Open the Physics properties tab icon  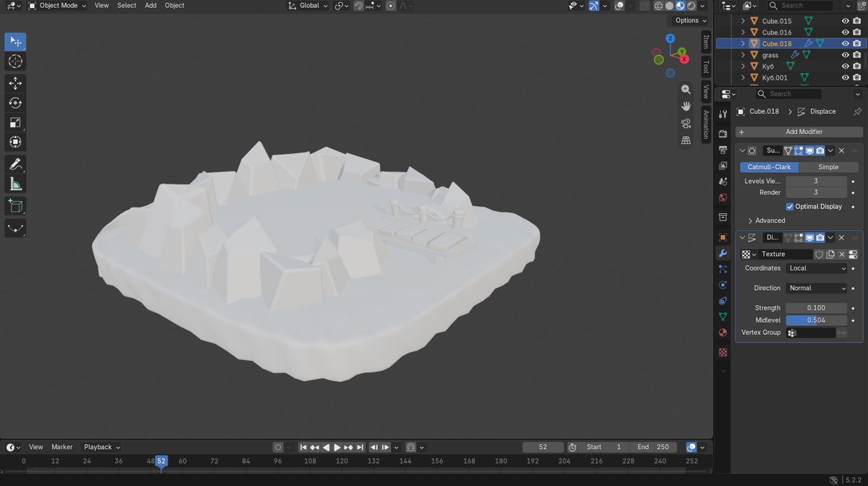click(x=723, y=285)
